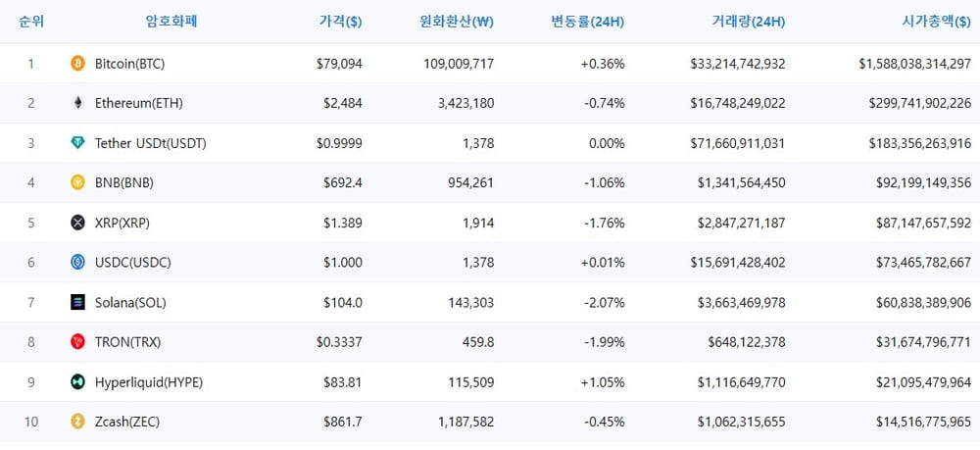This screenshot has width=980, height=450.
Task: Select TRON won value 459.8
Action: coord(479,342)
